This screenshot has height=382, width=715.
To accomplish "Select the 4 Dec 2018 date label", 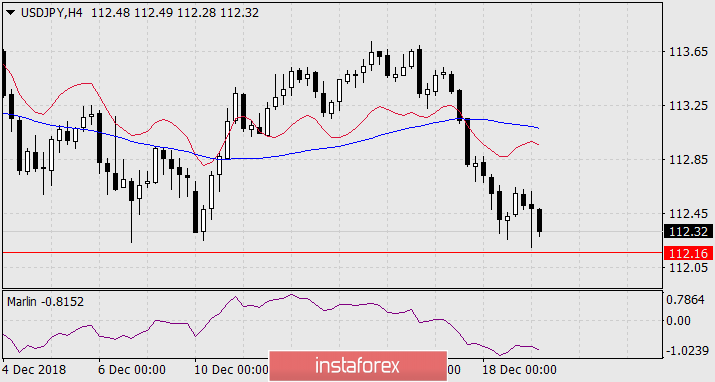I will [x=35, y=369].
